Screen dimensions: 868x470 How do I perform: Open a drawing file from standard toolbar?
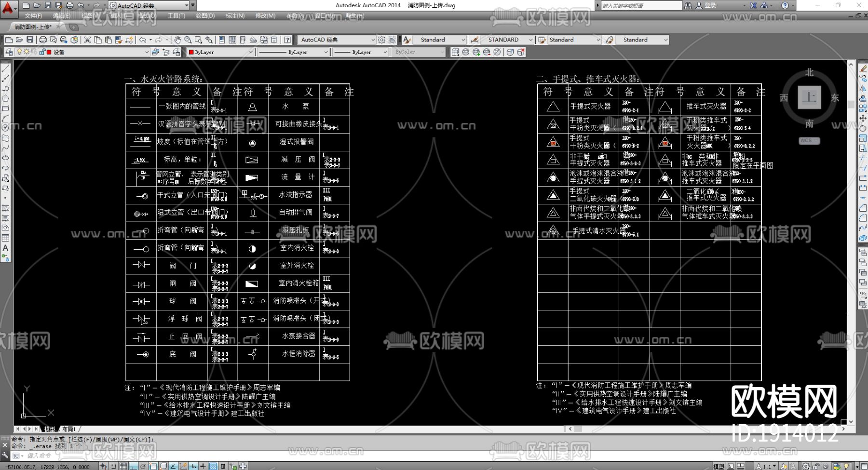19,40
